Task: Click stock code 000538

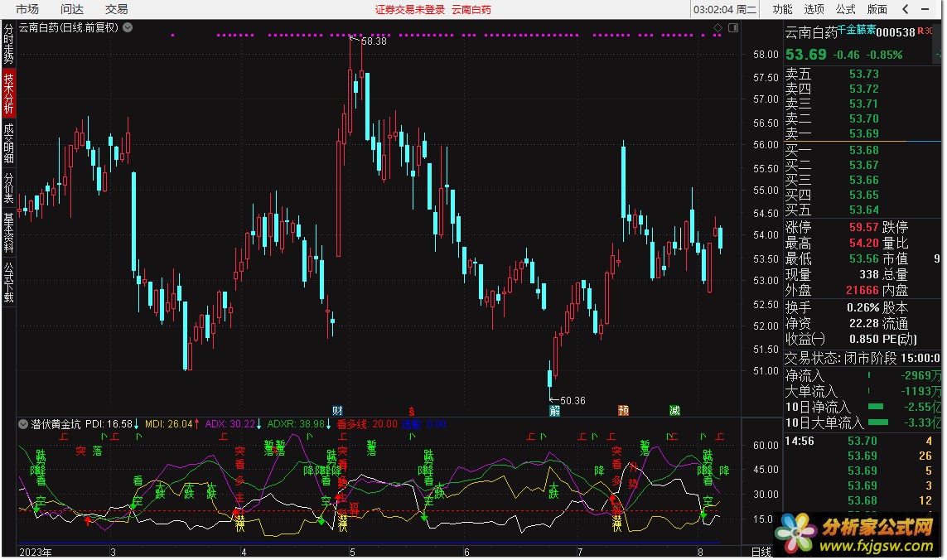Action: 896,32
